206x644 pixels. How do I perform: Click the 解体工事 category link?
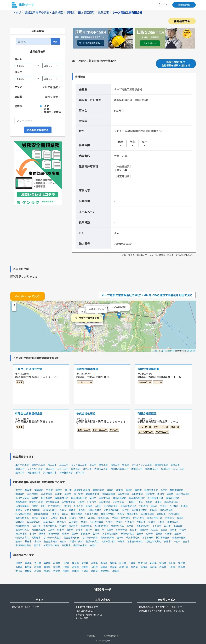click(80, 473)
